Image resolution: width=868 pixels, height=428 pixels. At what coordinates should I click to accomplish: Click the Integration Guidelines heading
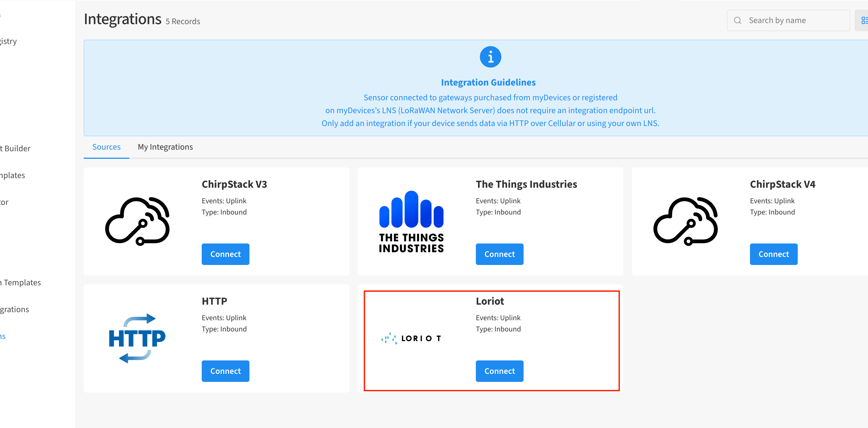click(488, 83)
